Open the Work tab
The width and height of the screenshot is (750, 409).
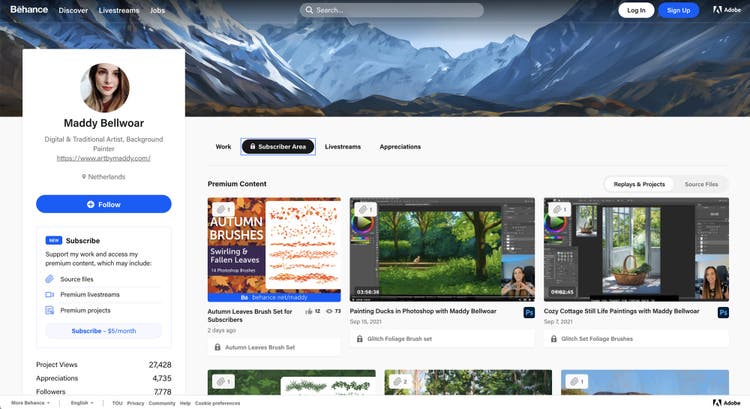223,147
